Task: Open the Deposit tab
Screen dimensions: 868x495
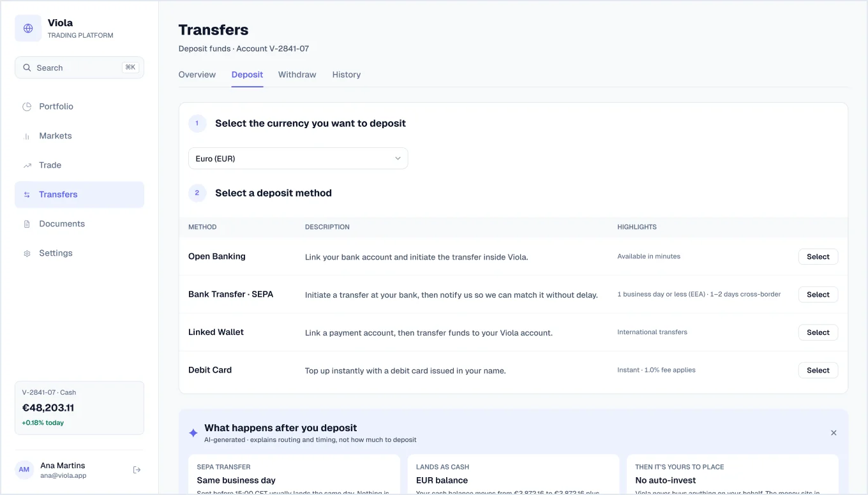Action: [247, 75]
